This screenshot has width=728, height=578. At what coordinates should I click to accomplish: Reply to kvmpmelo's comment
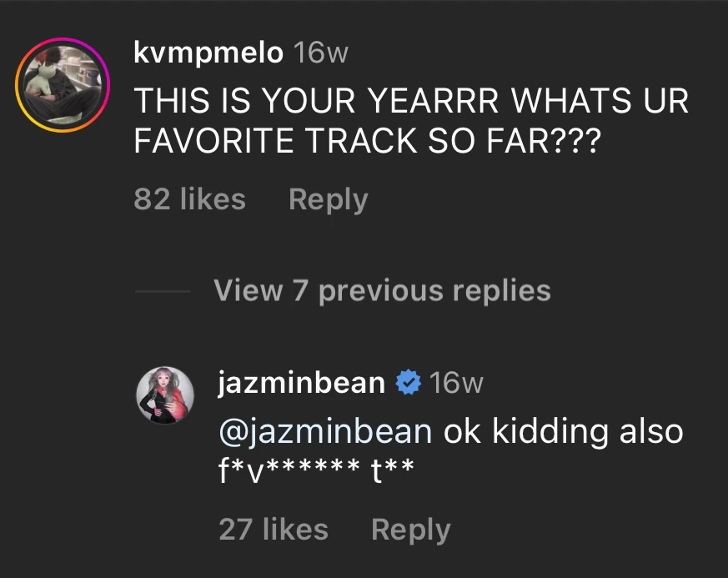(x=328, y=200)
